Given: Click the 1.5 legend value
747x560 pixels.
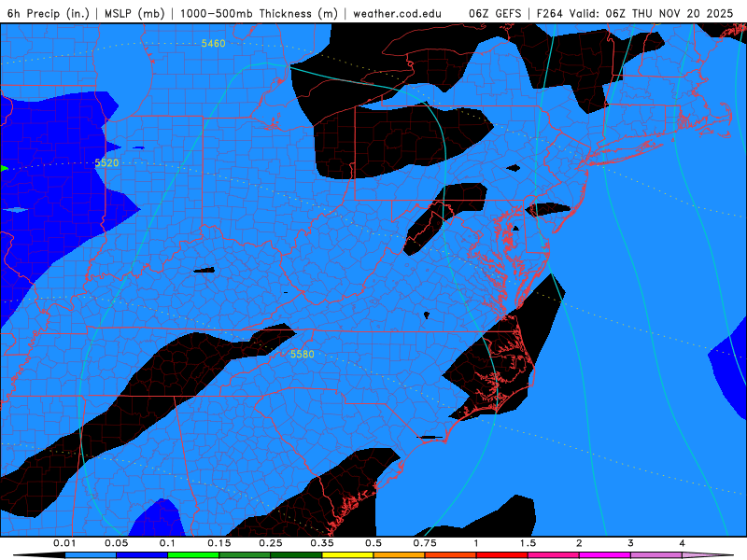Looking at the screenshot, I should click(x=528, y=543).
